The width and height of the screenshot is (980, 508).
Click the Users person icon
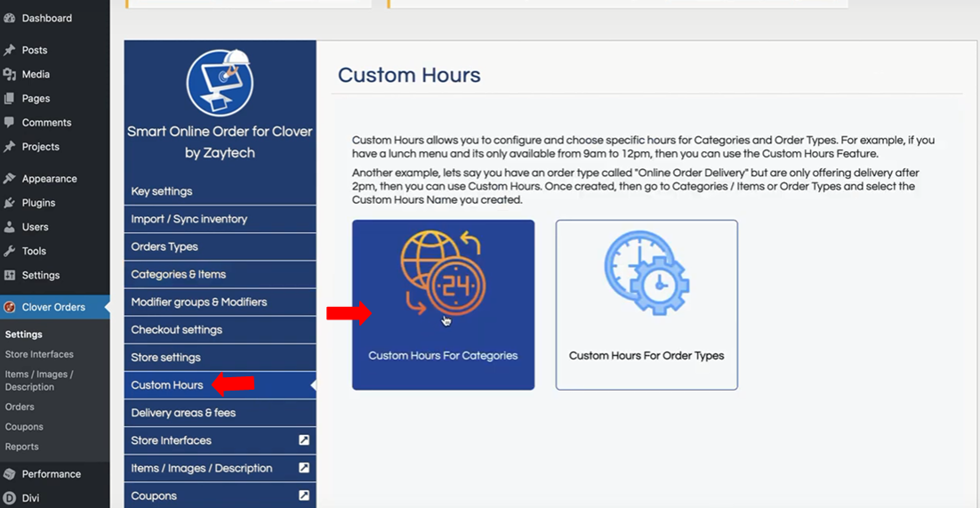coord(10,227)
